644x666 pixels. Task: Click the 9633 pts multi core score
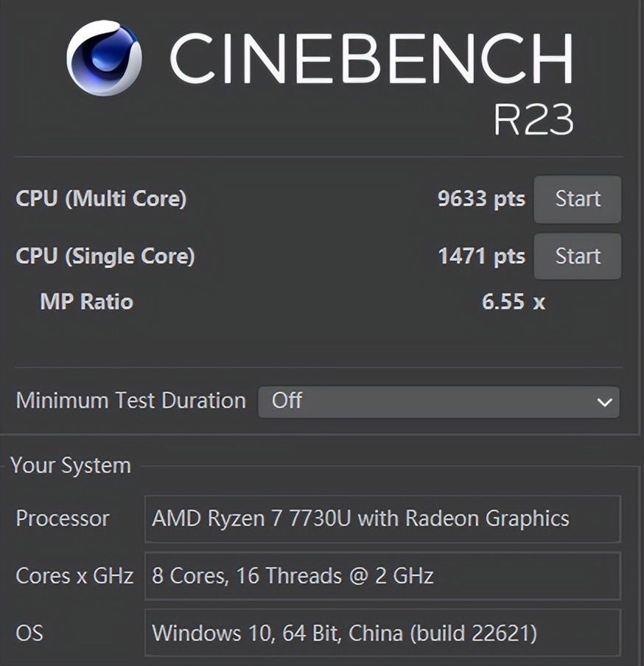(x=480, y=199)
